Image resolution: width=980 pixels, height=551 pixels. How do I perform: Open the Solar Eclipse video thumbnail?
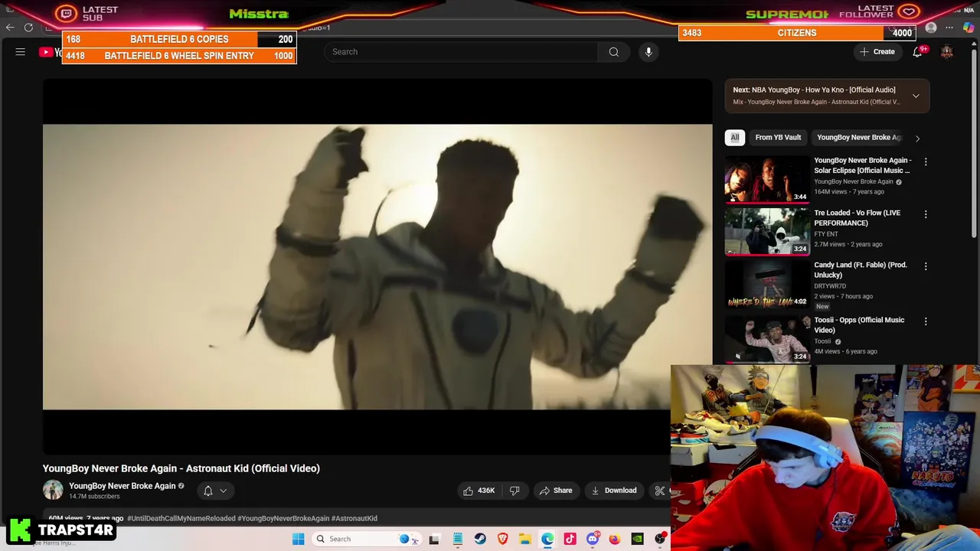point(767,181)
